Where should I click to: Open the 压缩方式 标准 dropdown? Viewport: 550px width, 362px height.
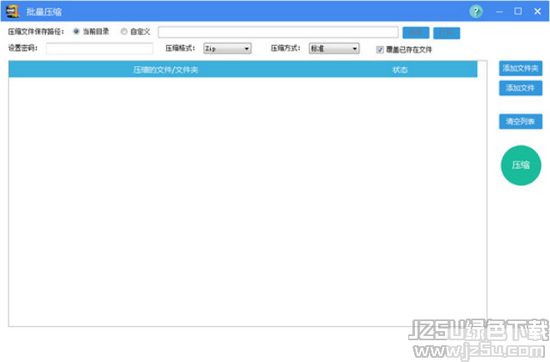[x=334, y=48]
